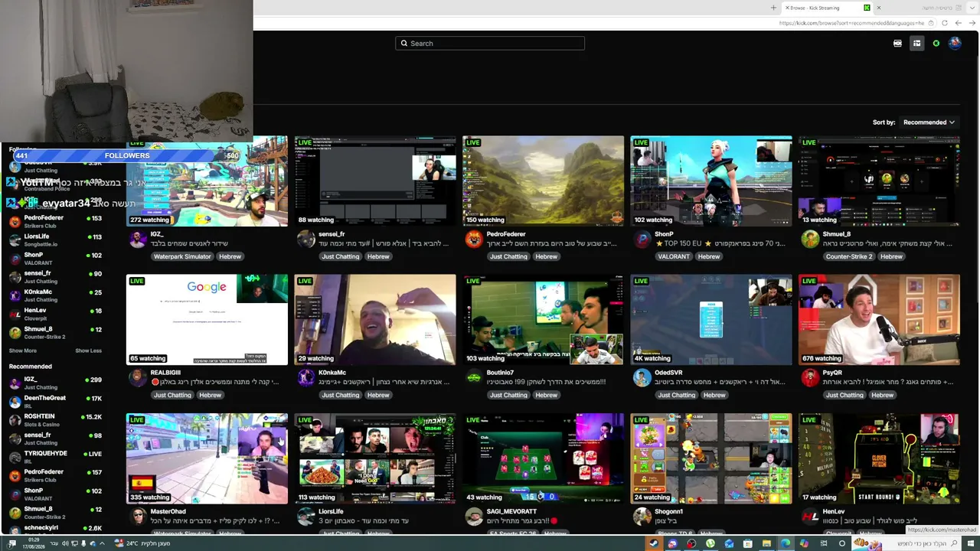
Task: Click HenLev avatar under the Cloverpit stream
Action: click(810, 516)
